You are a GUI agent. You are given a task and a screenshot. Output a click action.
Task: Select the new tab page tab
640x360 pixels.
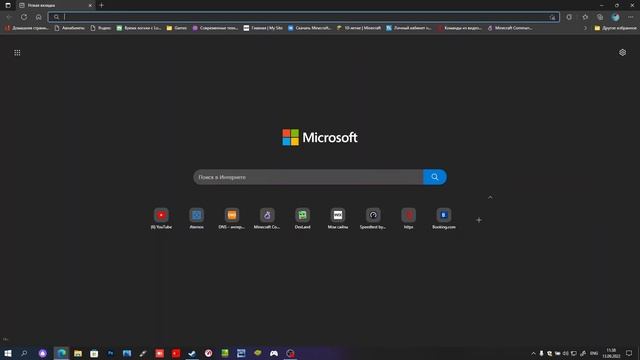tap(56, 5)
